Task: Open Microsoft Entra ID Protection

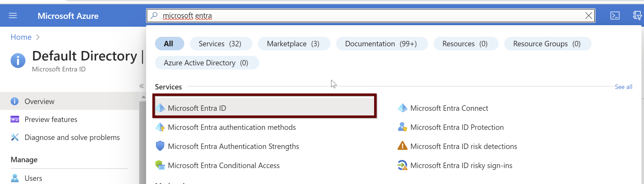Action: [457, 127]
